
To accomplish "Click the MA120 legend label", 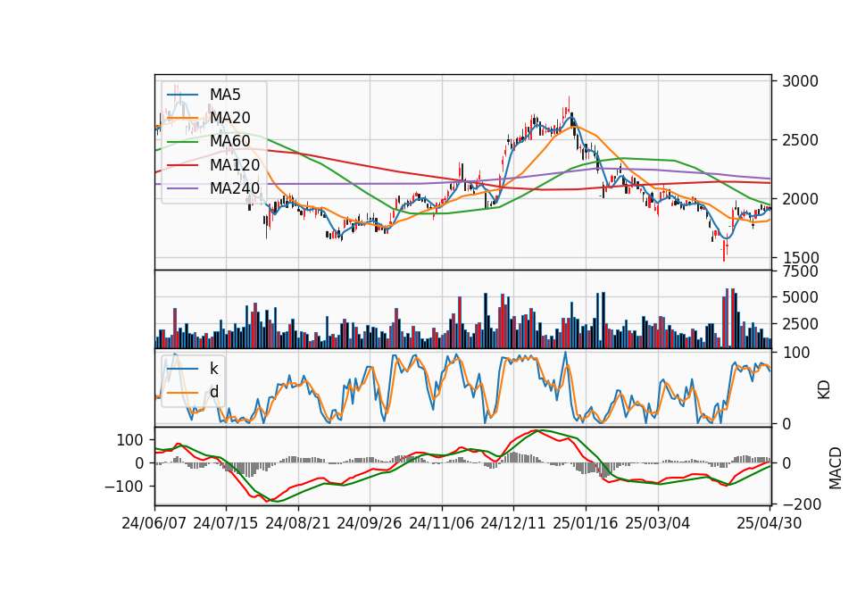I will coord(235,165).
